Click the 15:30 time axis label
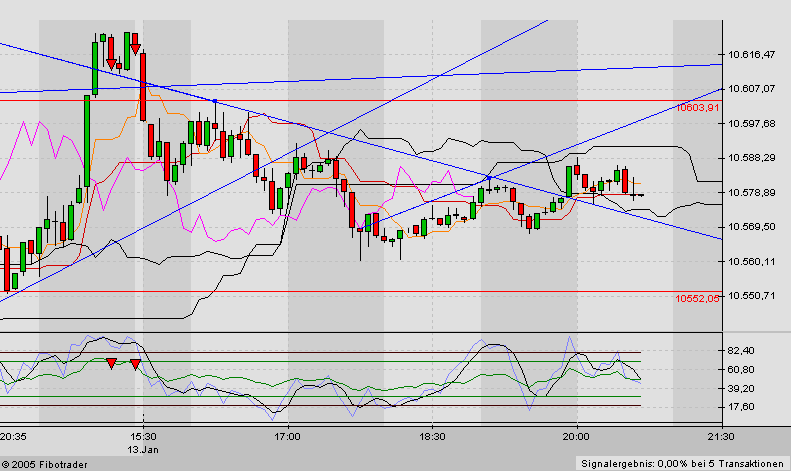 [x=143, y=437]
